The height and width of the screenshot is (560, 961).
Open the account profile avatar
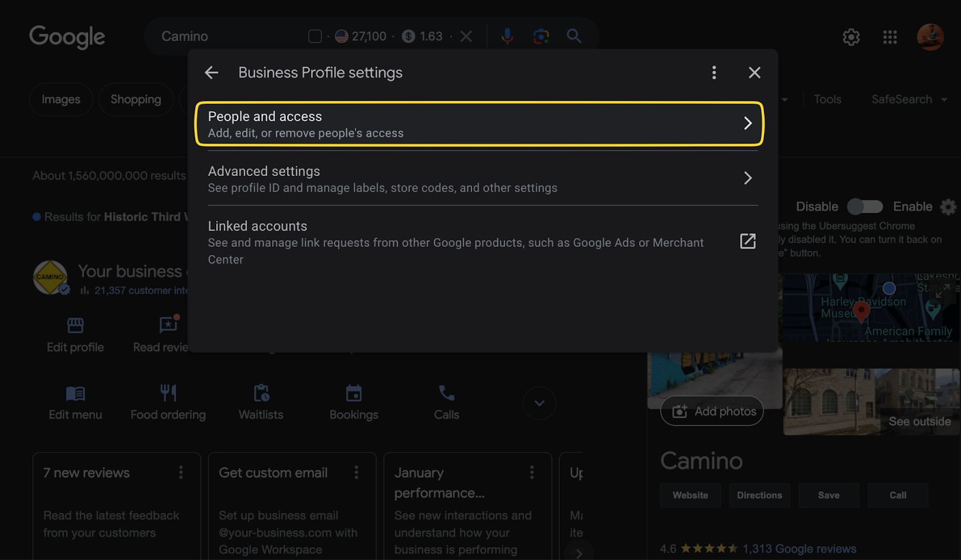930,37
